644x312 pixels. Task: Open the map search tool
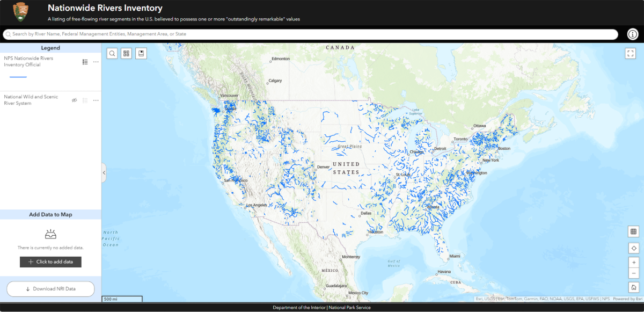(x=112, y=53)
